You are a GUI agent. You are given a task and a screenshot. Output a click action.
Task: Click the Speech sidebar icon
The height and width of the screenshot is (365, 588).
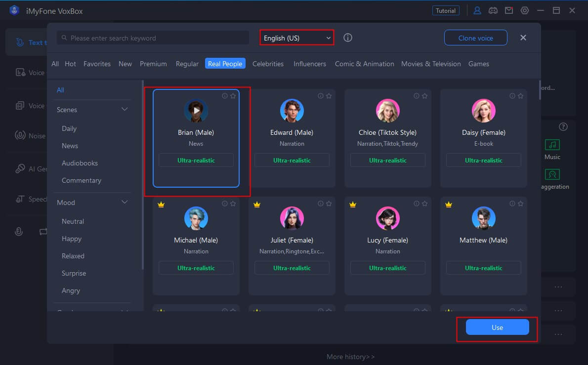point(20,199)
